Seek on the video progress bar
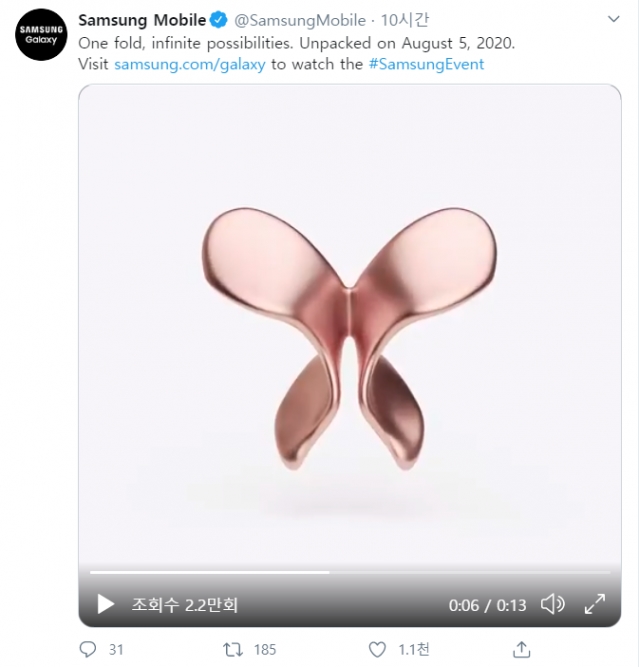 point(349,573)
